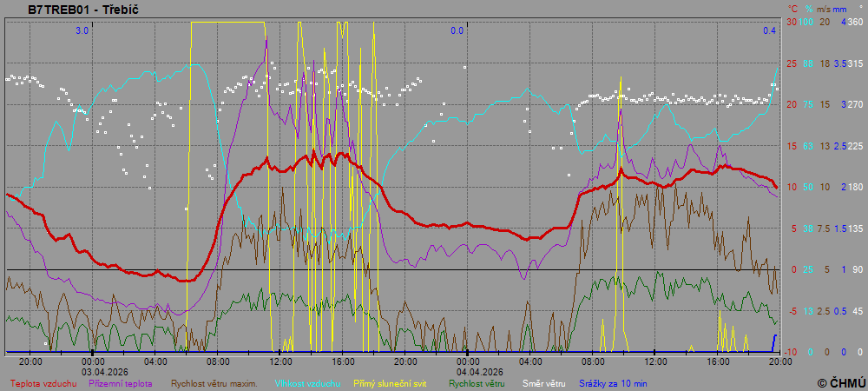This screenshot has height=391, width=868.
Task: Click the Teplota vzduchu legend label
Action: coord(43,383)
